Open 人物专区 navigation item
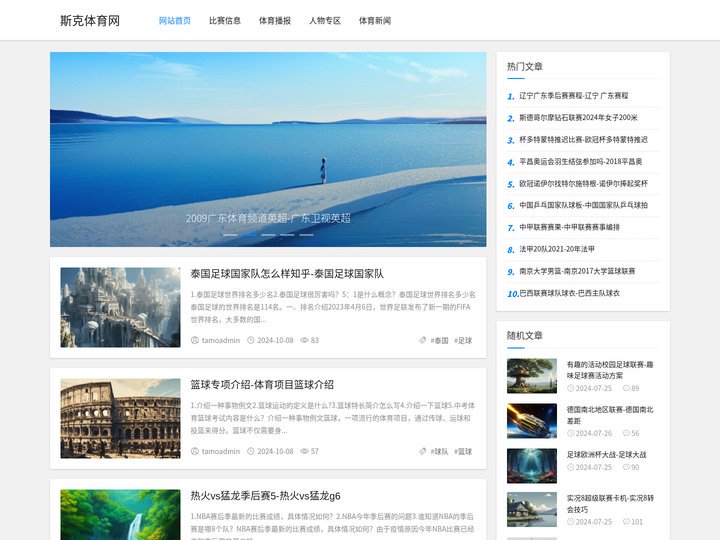This screenshot has width=720, height=540. pyautogui.click(x=325, y=21)
